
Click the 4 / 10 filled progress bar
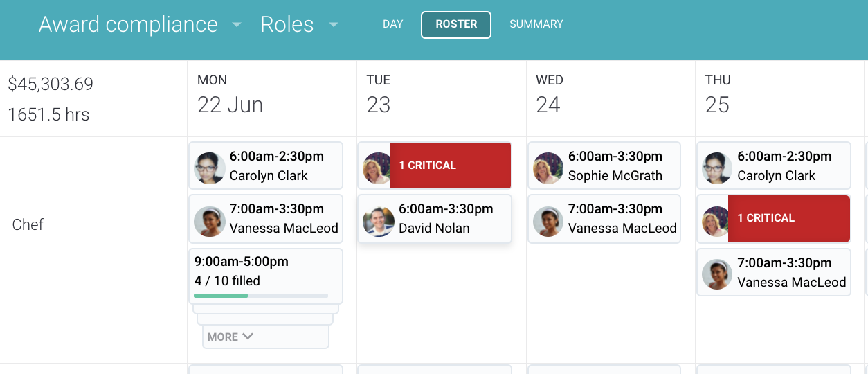(261, 296)
